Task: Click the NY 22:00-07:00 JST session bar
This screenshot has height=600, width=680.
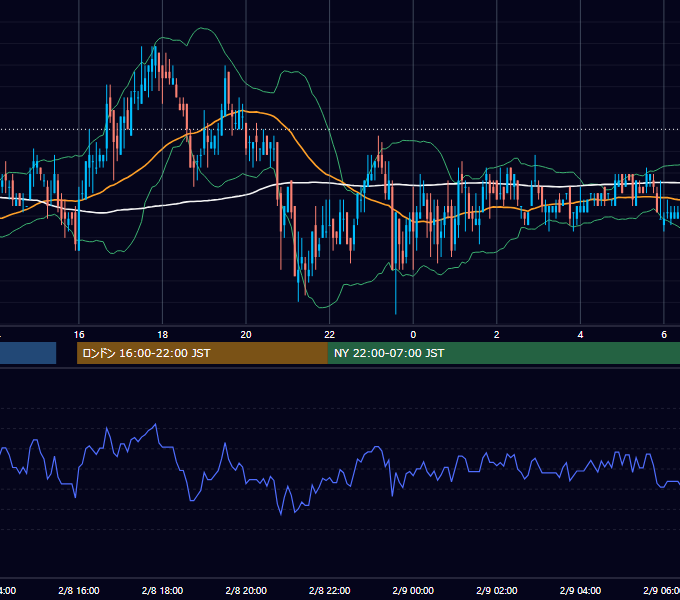Action: coord(503,353)
